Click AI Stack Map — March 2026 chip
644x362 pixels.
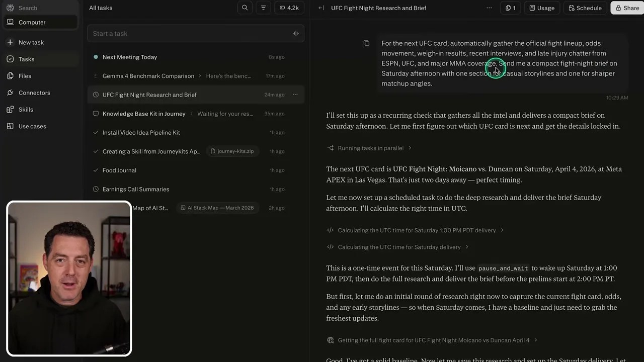(x=217, y=208)
